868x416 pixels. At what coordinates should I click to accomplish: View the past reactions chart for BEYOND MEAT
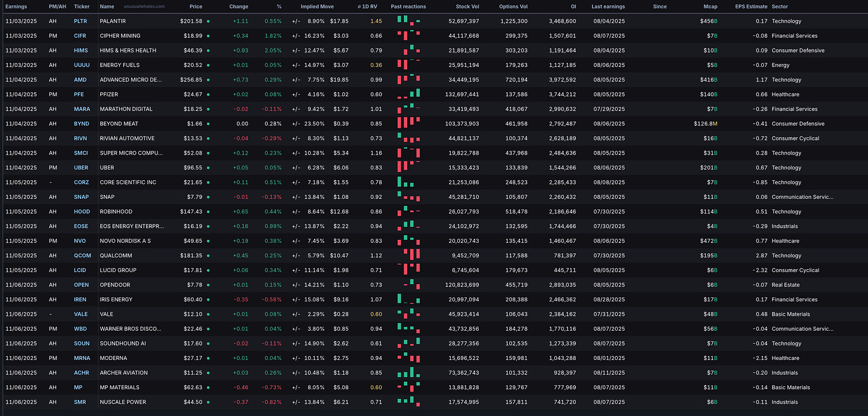pyautogui.click(x=409, y=124)
